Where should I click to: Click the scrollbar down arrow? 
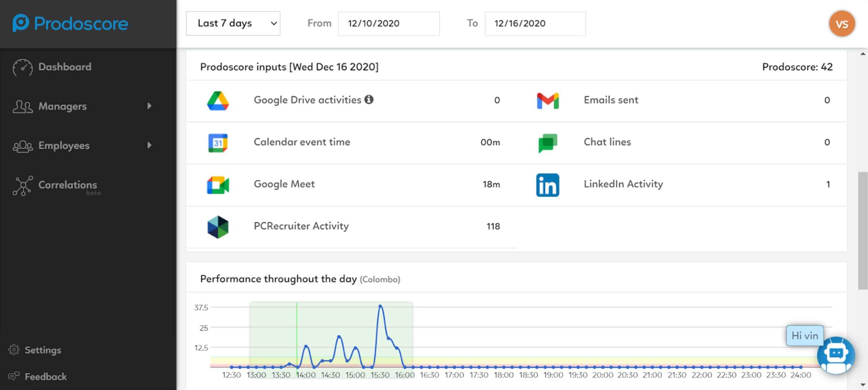coord(863,384)
